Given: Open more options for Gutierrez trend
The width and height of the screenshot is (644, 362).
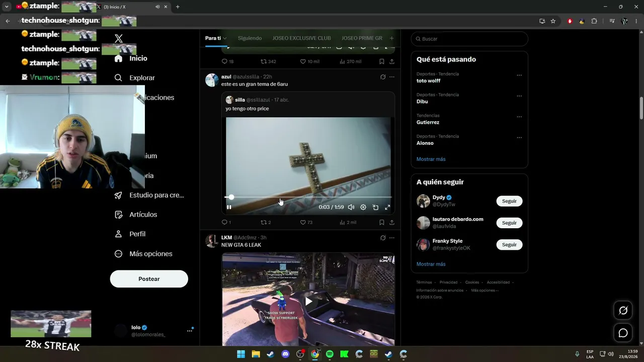Looking at the screenshot, I should 519,117.
